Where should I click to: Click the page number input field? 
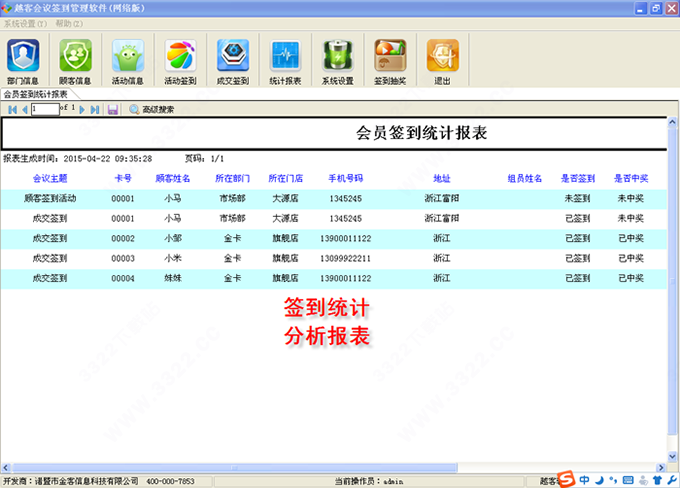point(44,109)
